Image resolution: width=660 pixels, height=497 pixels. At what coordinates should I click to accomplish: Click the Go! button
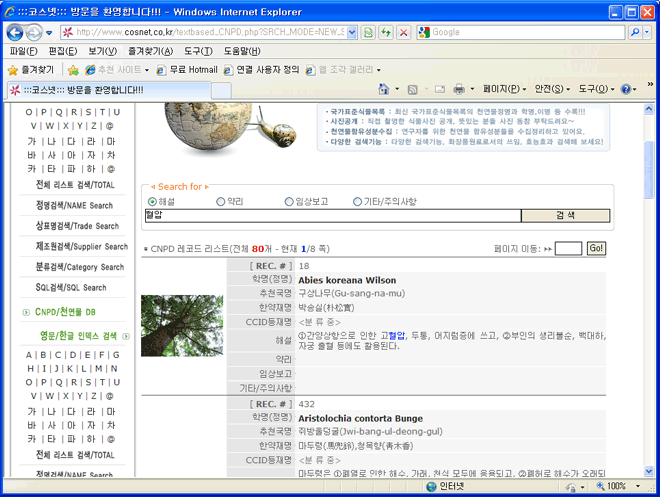596,248
